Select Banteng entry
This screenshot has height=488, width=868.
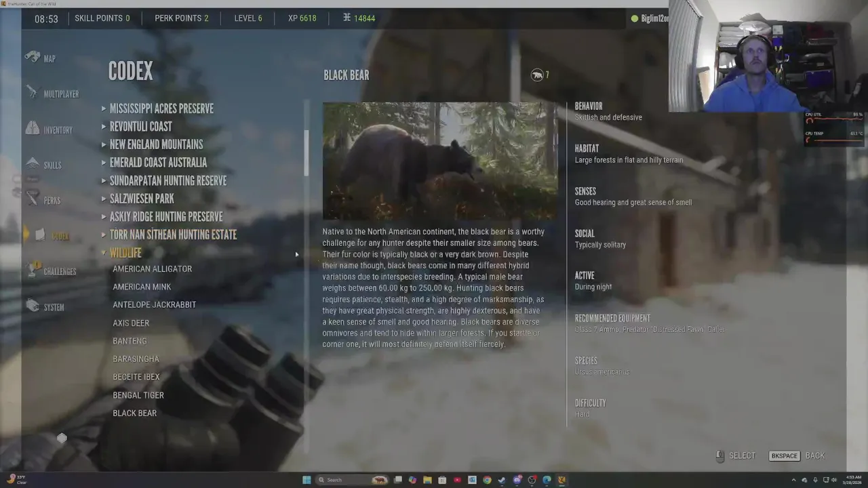pyautogui.click(x=130, y=341)
